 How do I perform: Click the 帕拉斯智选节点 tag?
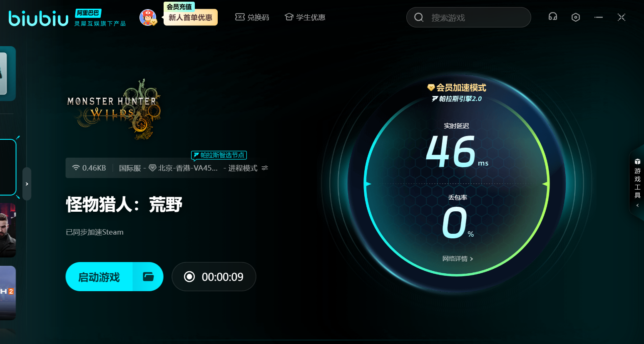tap(219, 155)
